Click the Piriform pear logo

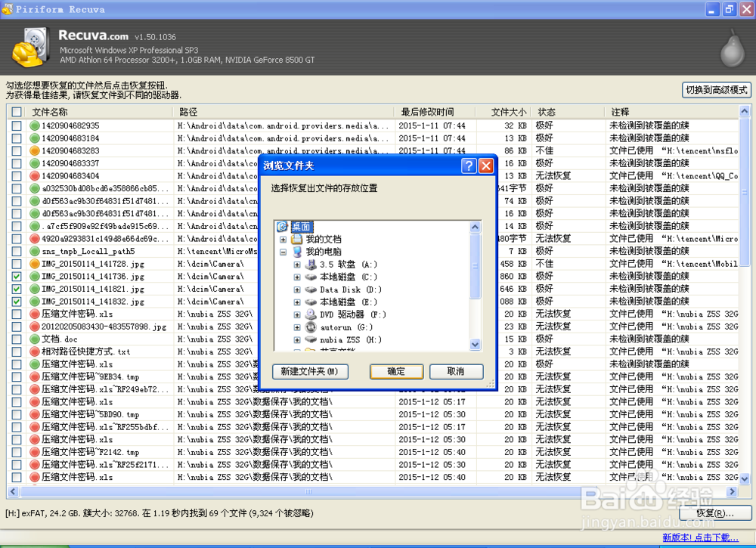[x=733, y=48]
